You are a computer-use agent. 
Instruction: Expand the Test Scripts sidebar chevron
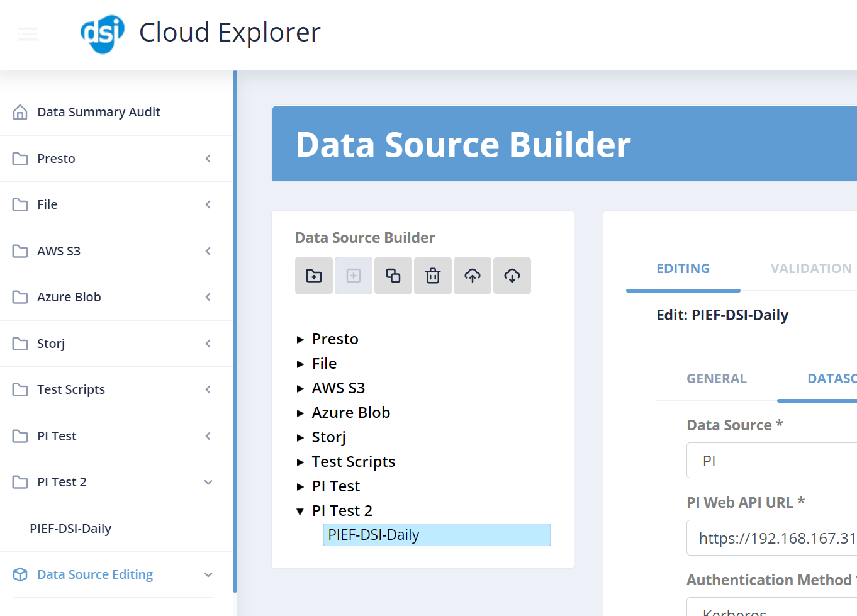[208, 389]
